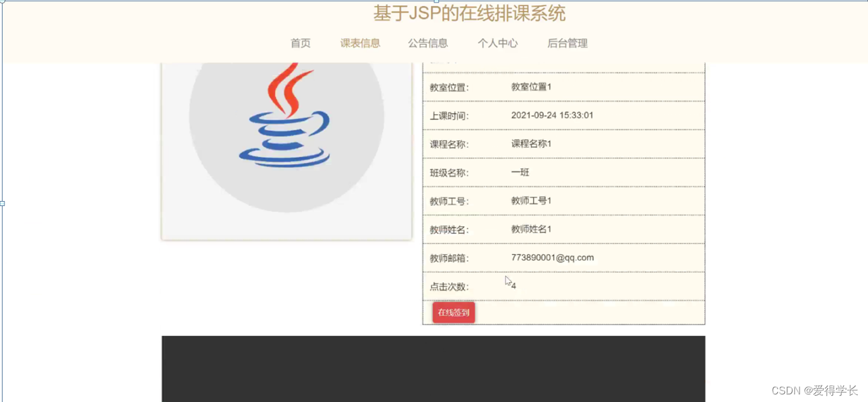This screenshot has height=402, width=868.
Task: Select the email 773890001@qq.com
Action: [552, 257]
